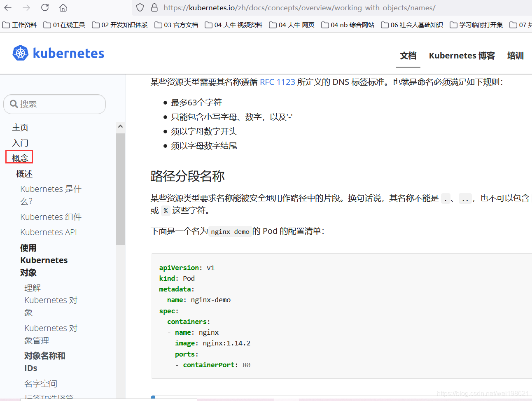This screenshot has width=532, height=401.
Task: Reload the page with refresh icon
Action: point(45,7)
